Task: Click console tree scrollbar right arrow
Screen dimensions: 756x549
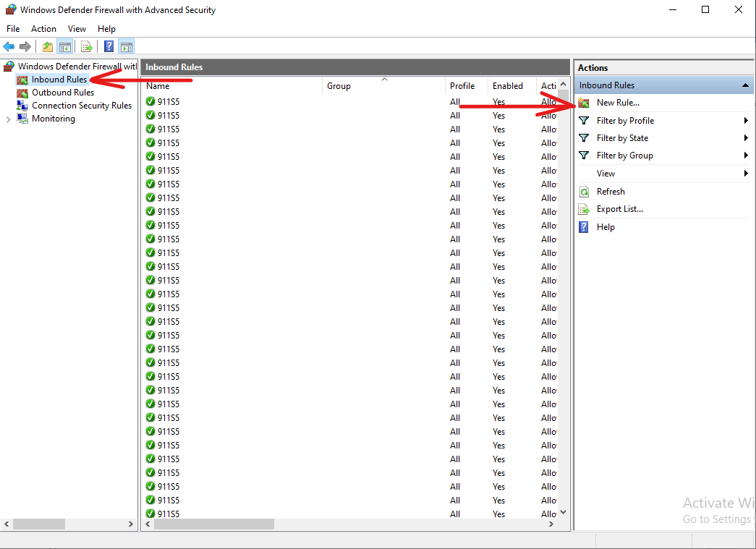Action: [x=131, y=524]
